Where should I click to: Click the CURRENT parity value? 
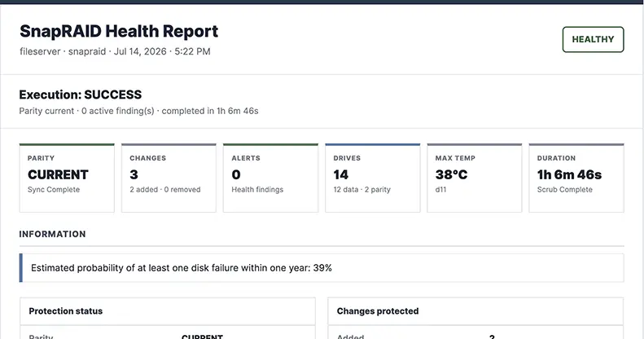click(58, 174)
